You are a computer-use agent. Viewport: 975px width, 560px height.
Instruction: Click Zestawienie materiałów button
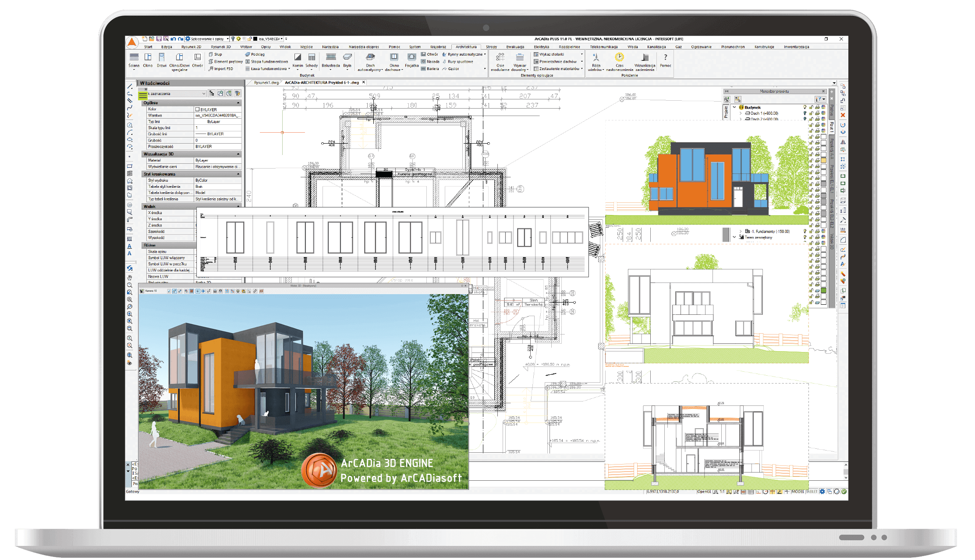click(x=556, y=69)
